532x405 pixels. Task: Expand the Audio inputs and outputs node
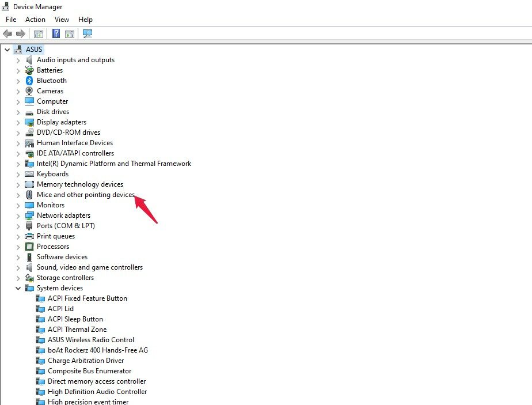tap(18, 60)
